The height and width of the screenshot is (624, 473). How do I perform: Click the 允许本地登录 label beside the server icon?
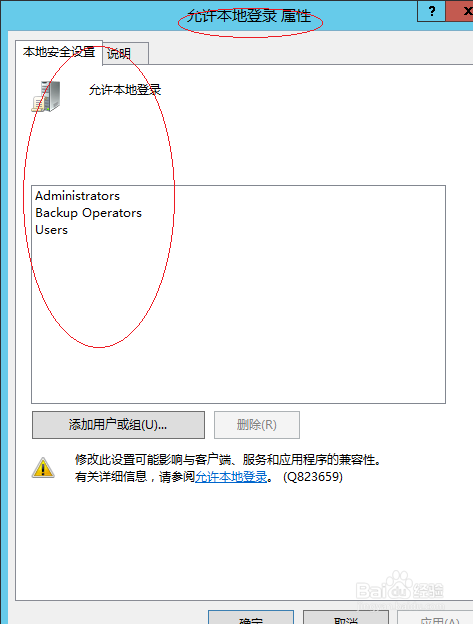125,90
